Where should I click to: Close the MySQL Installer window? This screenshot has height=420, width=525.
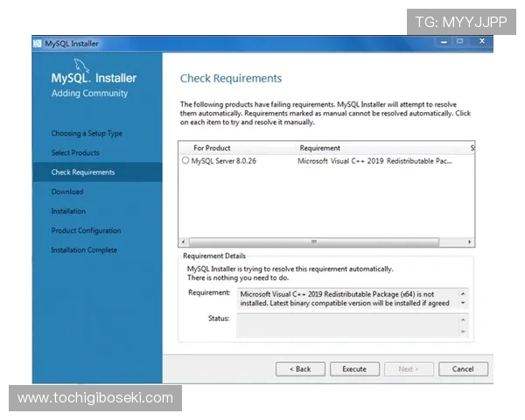point(481,42)
